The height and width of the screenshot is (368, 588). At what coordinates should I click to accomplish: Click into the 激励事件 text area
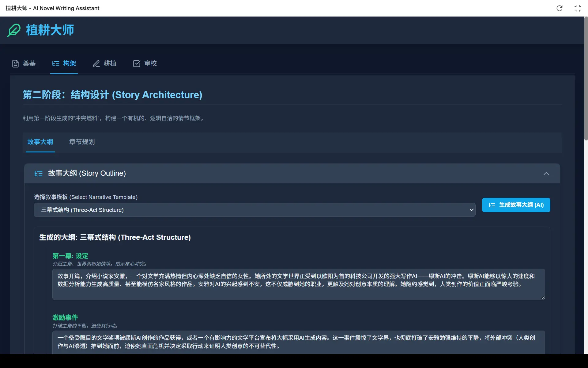pyautogui.click(x=298, y=342)
